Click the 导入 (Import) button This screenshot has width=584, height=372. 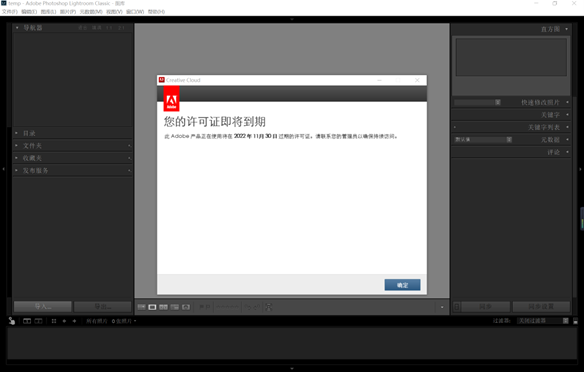pos(43,306)
